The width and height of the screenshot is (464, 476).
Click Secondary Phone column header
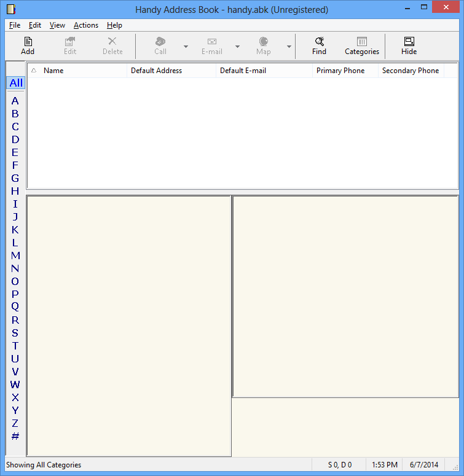point(411,71)
